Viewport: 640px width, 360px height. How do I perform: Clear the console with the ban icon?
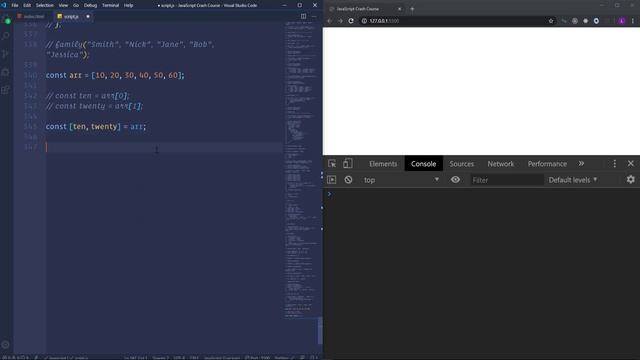coord(348,180)
